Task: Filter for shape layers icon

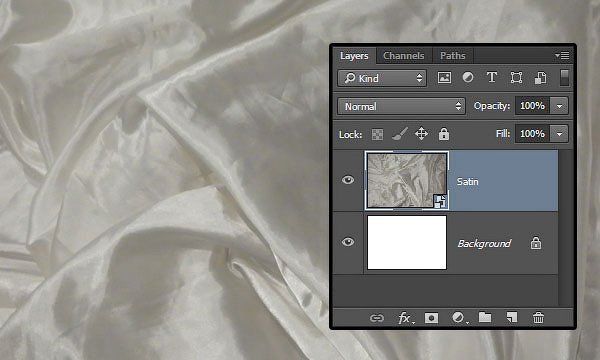Action: [x=516, y=78]
